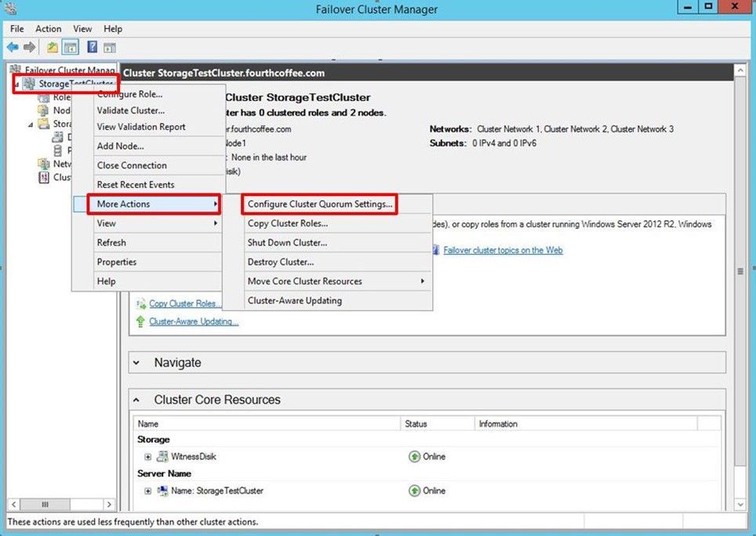
Task: Open the Help menu in menu bar
Action: click(113, 29)
